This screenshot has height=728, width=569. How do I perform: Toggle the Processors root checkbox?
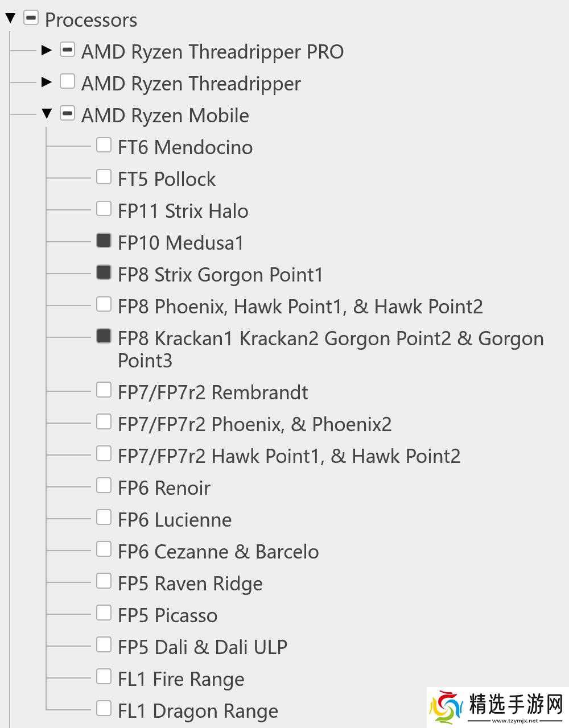click(x=31, y=18)
